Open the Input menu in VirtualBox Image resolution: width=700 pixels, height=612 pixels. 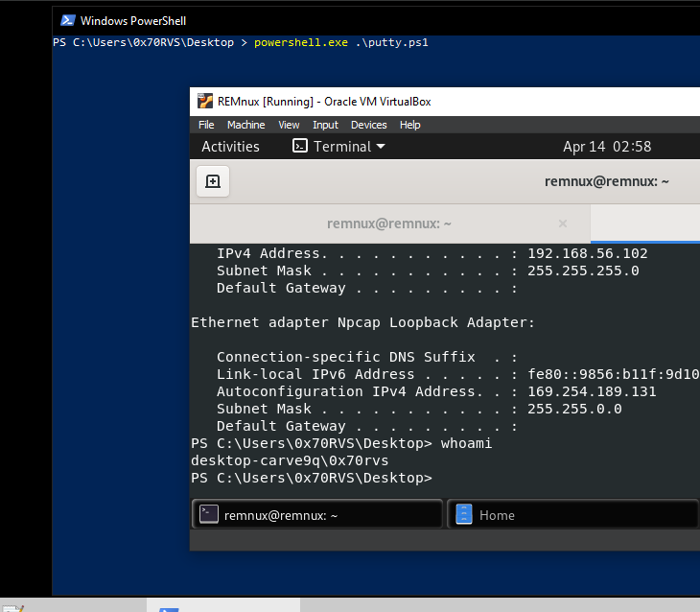tap(325, 125)
